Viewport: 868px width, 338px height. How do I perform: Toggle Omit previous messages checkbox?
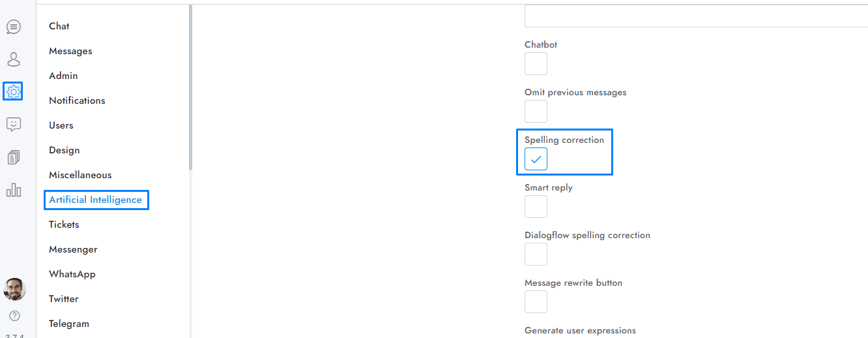pyautogui.click(x=536, y=112)
